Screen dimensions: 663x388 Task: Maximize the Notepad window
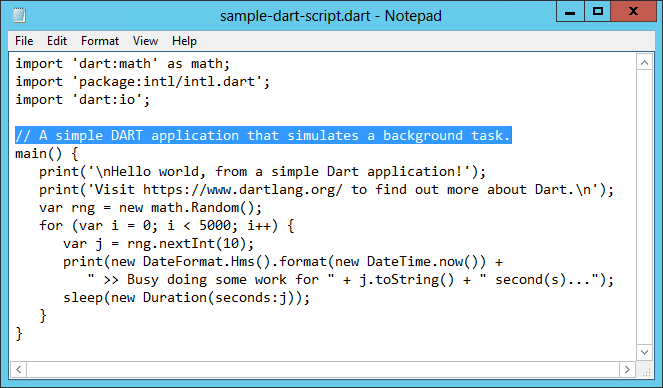[597, 12]
